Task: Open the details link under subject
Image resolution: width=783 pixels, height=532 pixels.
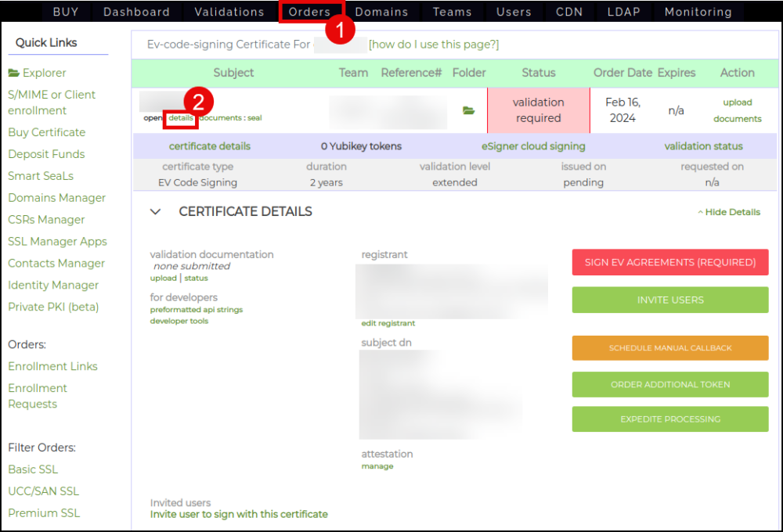Action: point(181,118)
